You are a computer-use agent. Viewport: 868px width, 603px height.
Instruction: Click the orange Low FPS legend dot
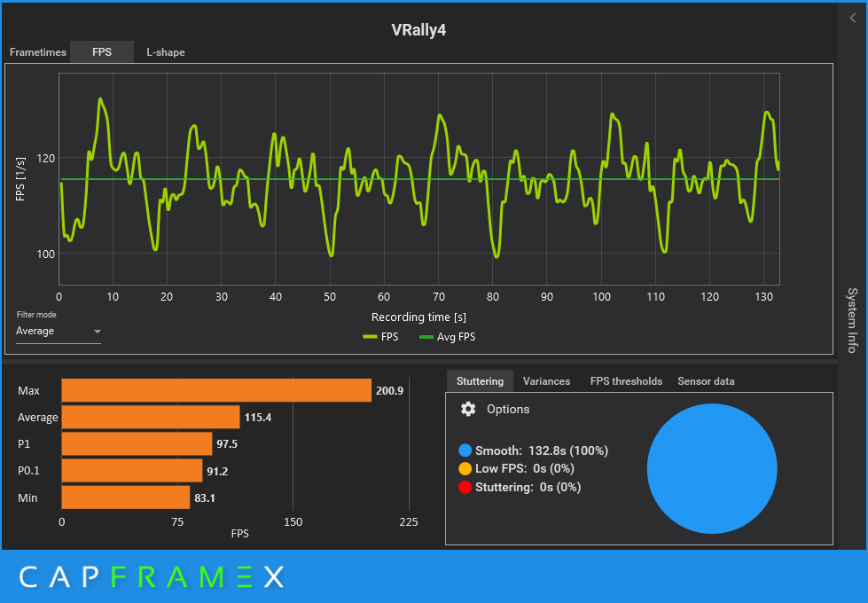click(465, 468)
